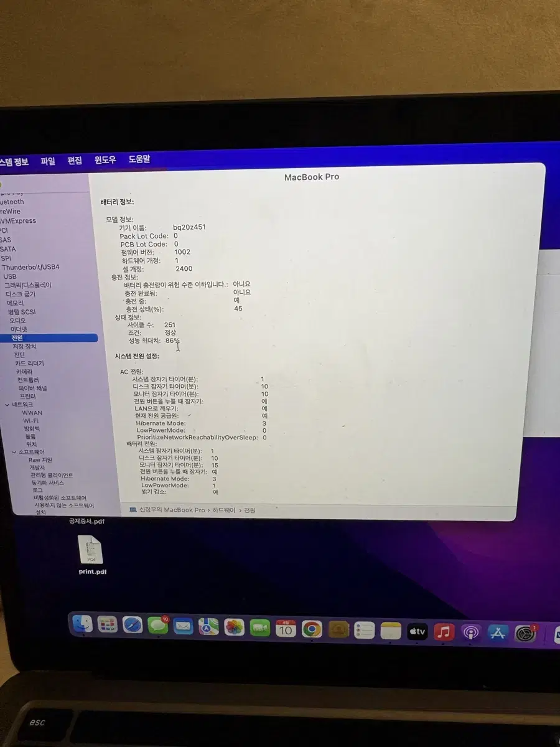Select 병렬 SCSI in the sidebar
Screen dimensions: 560x747
(x=22, y=312)
